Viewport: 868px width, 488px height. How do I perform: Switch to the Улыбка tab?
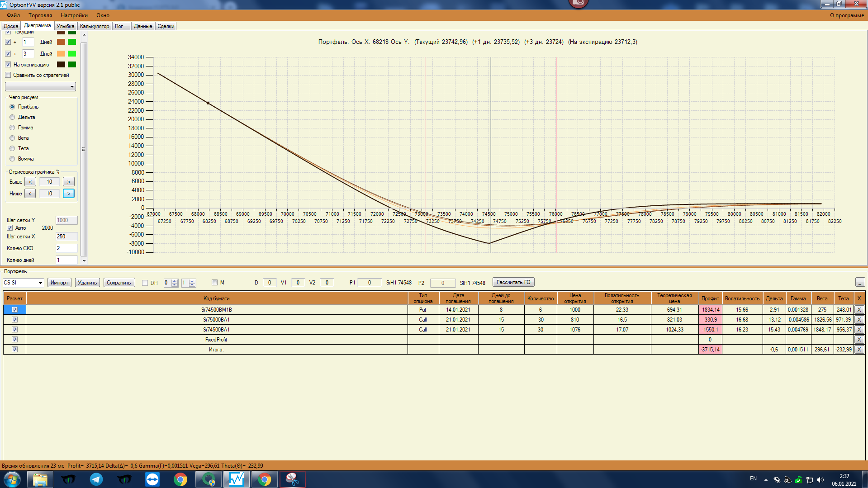point(66,26)
